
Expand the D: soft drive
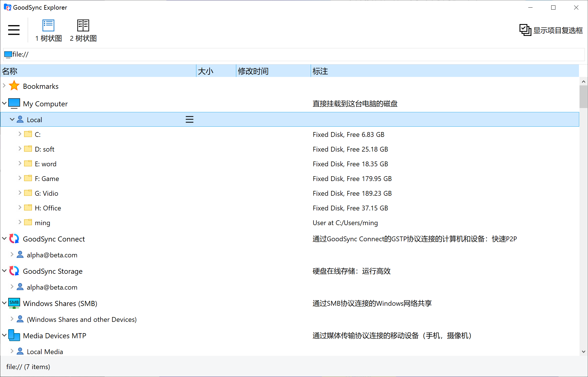tap(20, 148)
